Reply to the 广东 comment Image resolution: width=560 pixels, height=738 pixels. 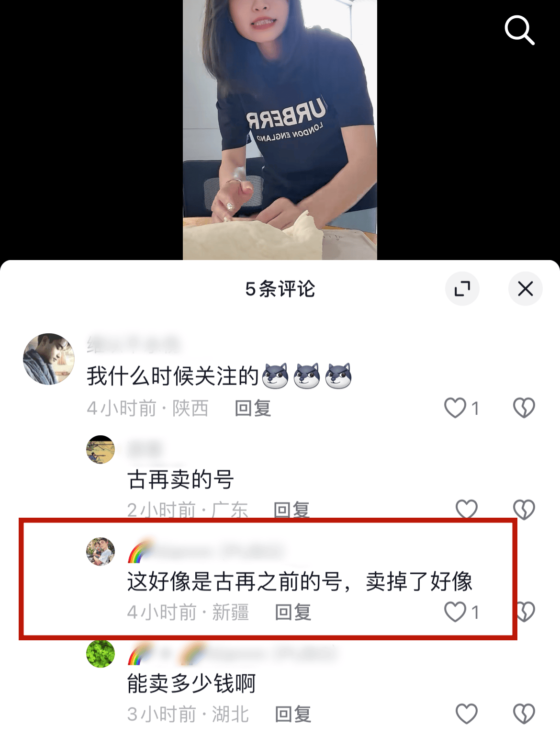point(292,510)
